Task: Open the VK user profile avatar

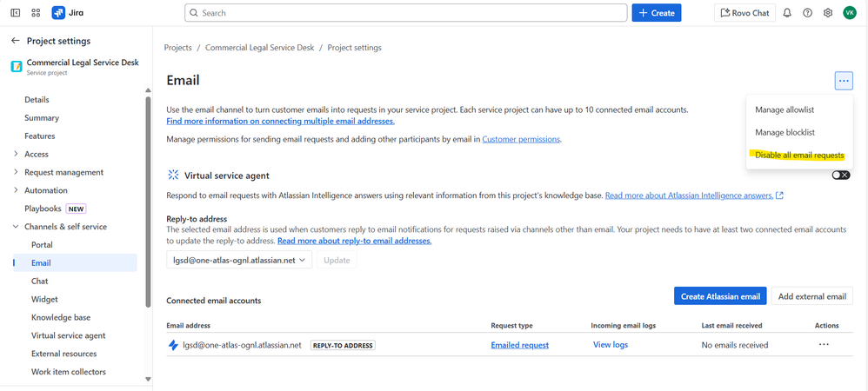Action: pos(850,13)
